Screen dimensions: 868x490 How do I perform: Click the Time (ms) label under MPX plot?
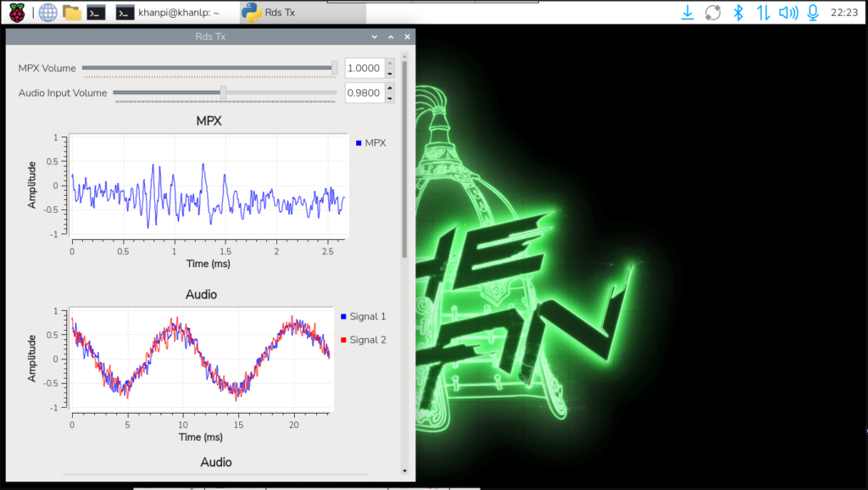[209, 264]
